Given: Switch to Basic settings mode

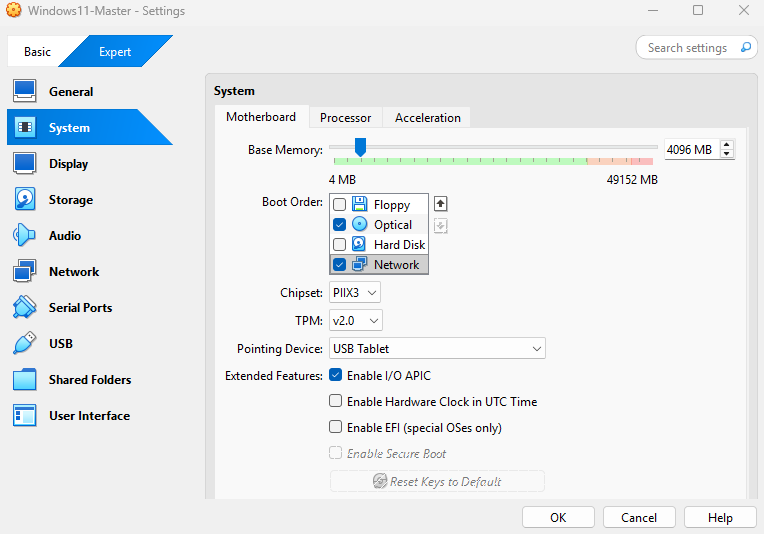Looking at the screenshot, I should 38,52.
